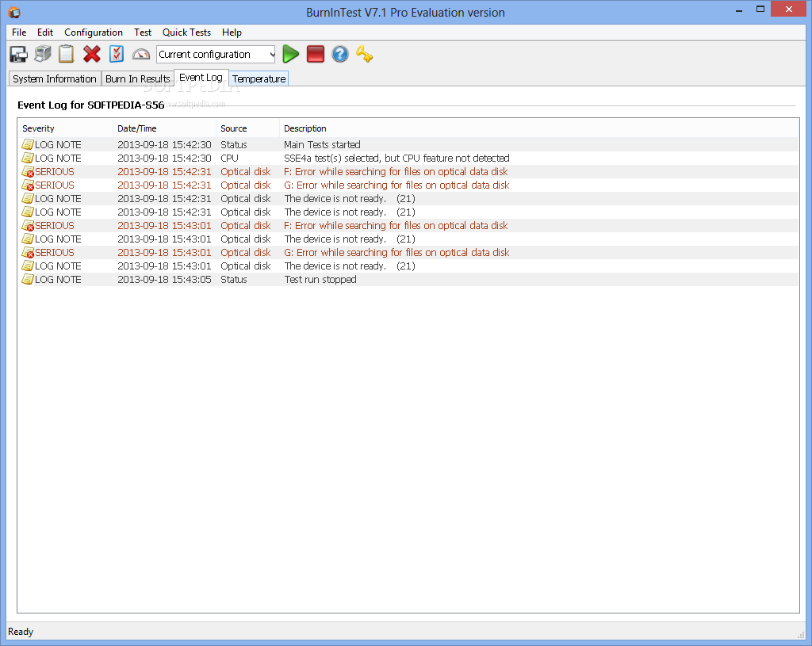This screenshot has width=812, height=646.
Task: Click note icon of 'Test run stopped' row
Action: tap(28, 279)
